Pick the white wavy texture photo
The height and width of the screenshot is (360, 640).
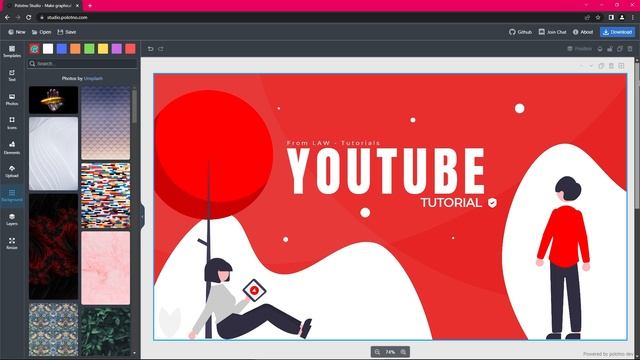(x=53, y=154)
